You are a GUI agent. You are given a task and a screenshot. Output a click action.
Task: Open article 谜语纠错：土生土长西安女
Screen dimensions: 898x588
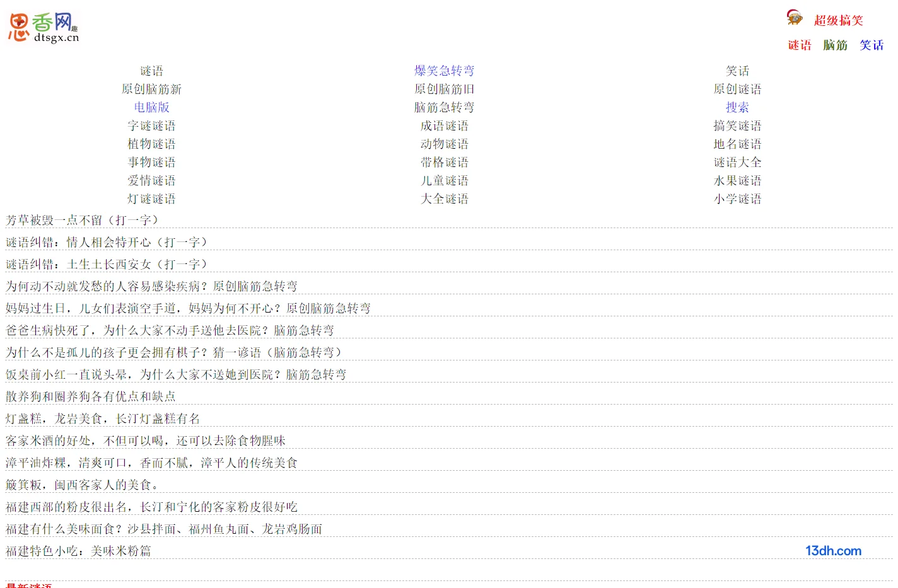pyautogui.click(x=108, y=265)
